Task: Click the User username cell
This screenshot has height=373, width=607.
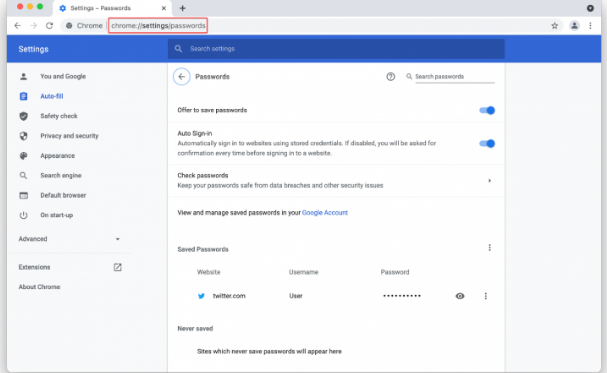Action: 296,296
